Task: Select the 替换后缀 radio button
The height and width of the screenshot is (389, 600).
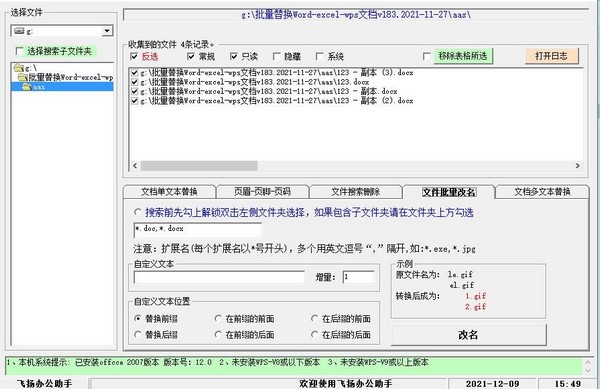Action: 138,335
